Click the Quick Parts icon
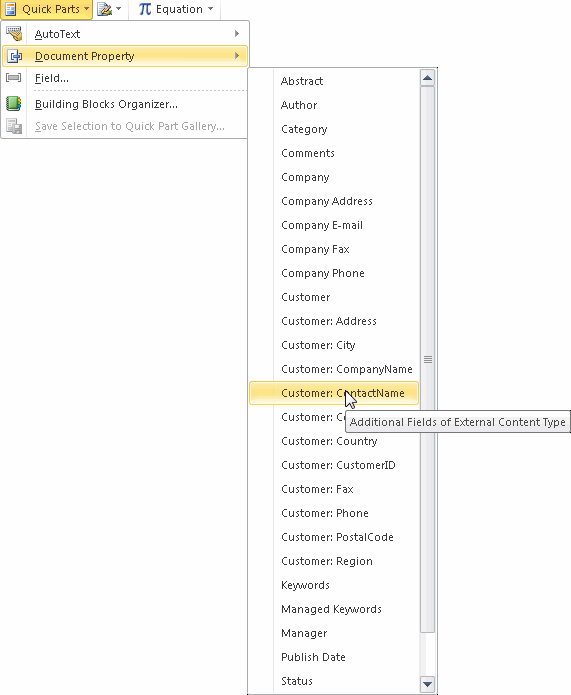The image size is (571, 695). coord(11,9)
